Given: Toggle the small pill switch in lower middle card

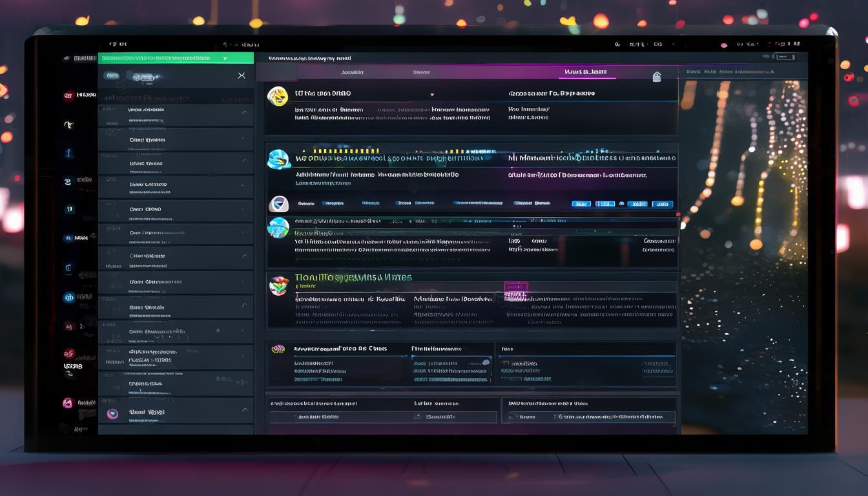Looking at the screenshot, I should tap(486, 363).
